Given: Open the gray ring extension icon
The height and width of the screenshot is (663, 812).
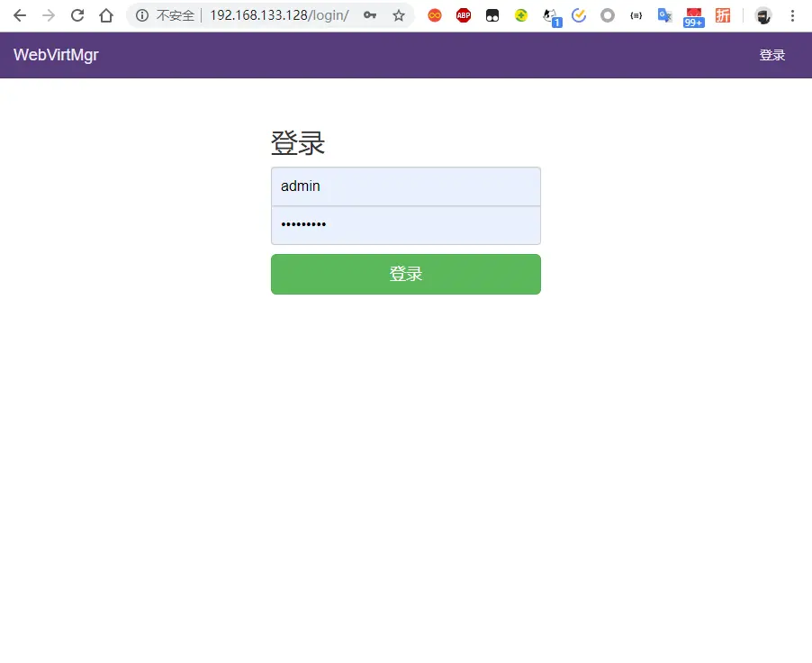Looking at the screenshot, I should (608, 15).
